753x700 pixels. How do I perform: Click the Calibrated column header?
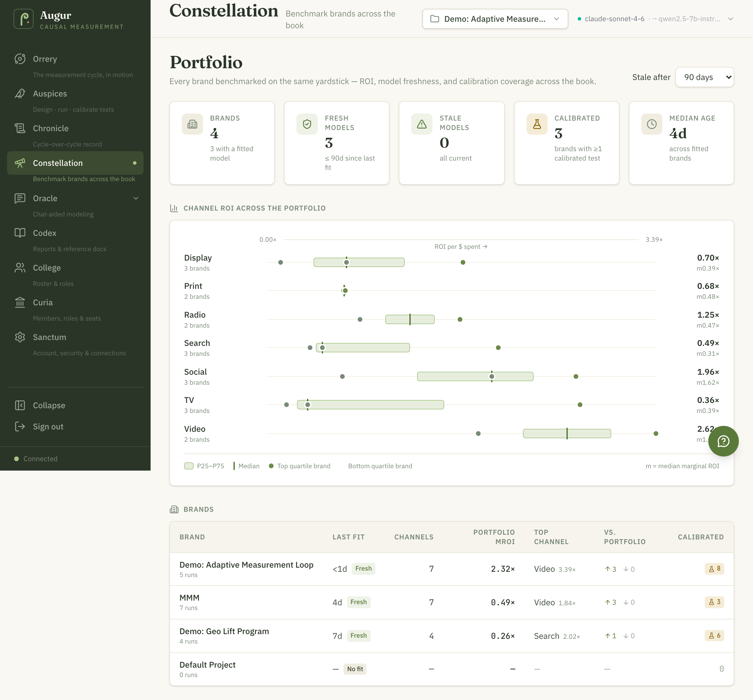tap(701, 537)
